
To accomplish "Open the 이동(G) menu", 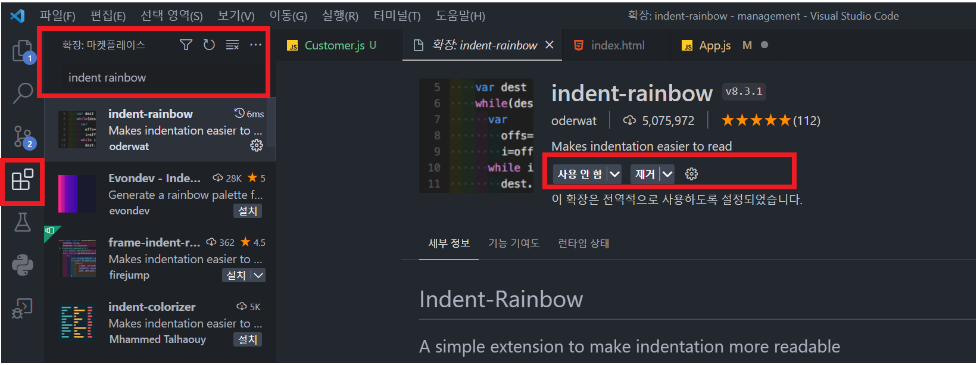I will (288, 15).
